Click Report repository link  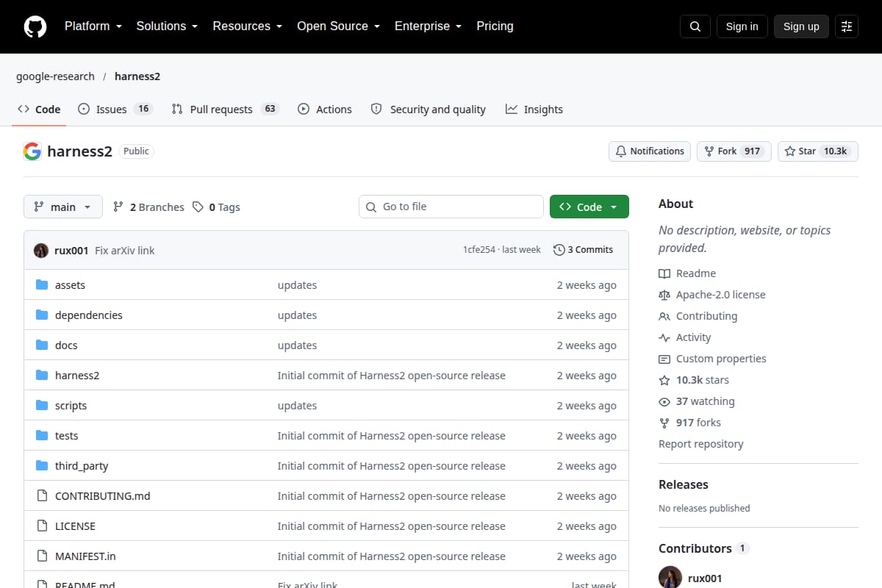(x=700, y=444)
